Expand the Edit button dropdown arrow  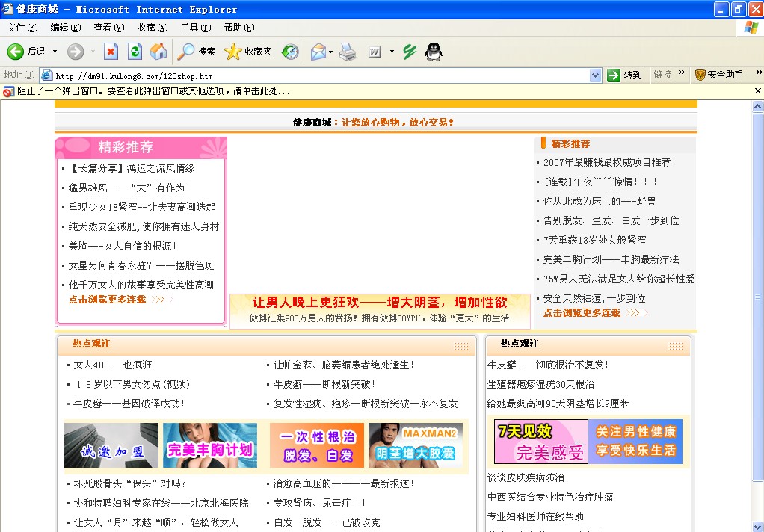[392, 51]
